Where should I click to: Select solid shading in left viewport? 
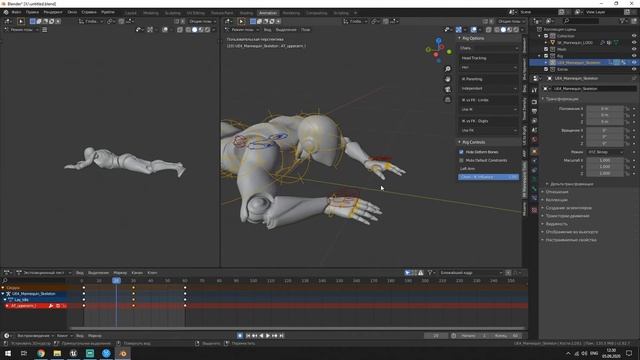[x=194, y=30]
